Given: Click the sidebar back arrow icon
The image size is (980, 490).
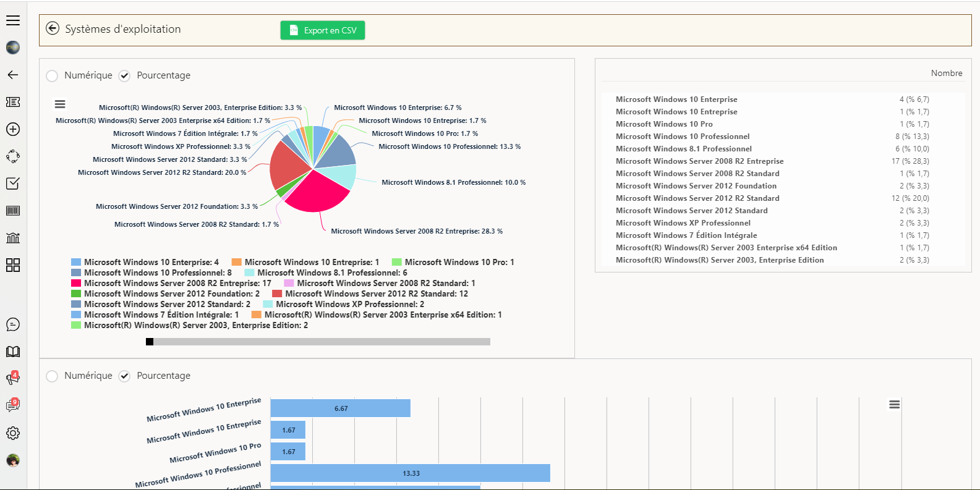Looking at the screenshot, I should coord(13,75).
